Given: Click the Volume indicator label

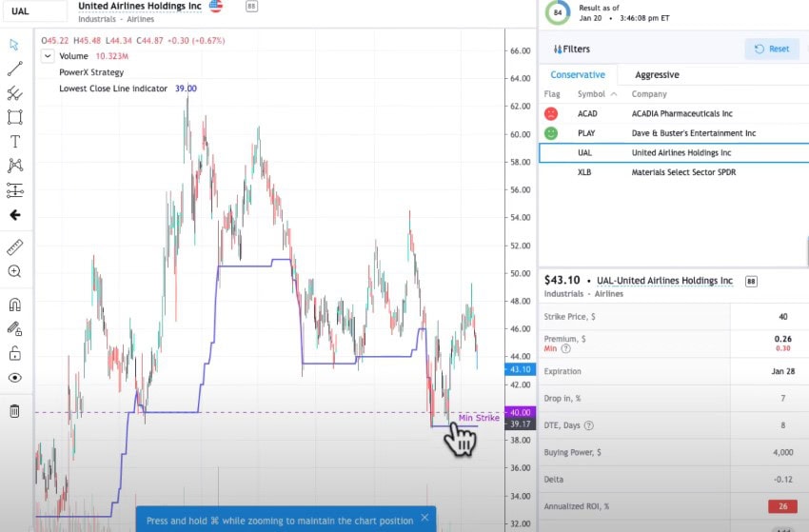Looking at the screenshot, I should [74, 56].
